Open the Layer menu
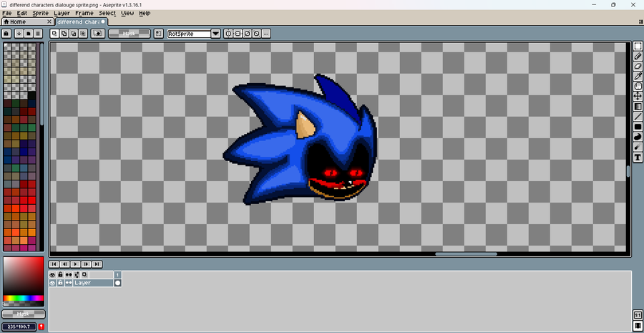644x333 pixels. (62, 13)
